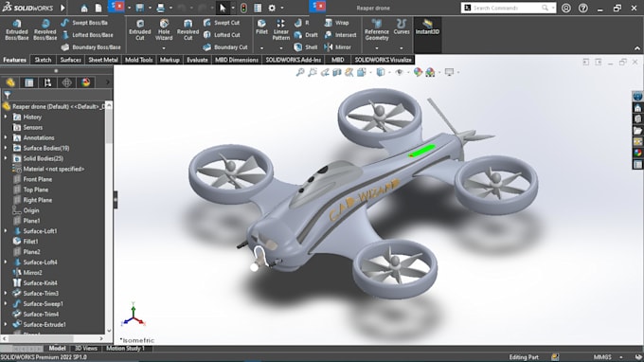644x362 pixels.
Task: Choose the Swept Boss/Base tool
Action: coord(83,23)
